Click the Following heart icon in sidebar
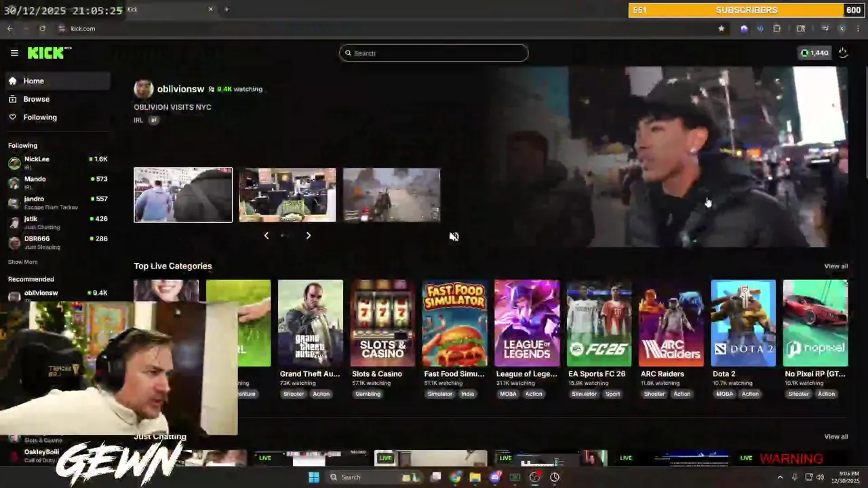Image resolution: width=868 pixels, height=488 pixels. 12,117
